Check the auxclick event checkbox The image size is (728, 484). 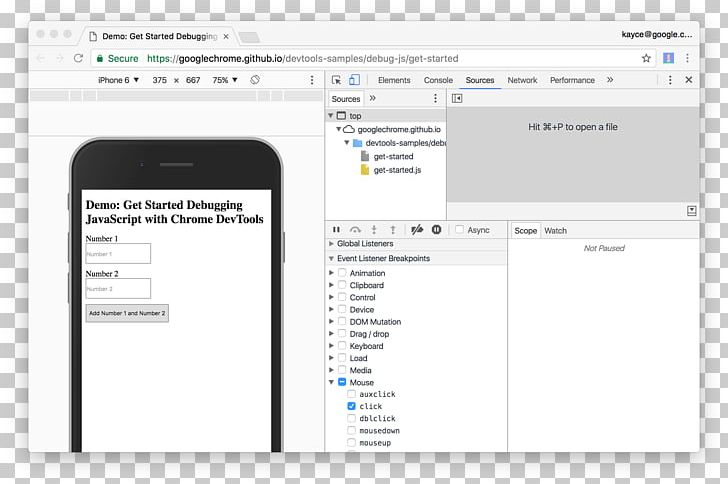pyautogui.click(x=351, y=394)
